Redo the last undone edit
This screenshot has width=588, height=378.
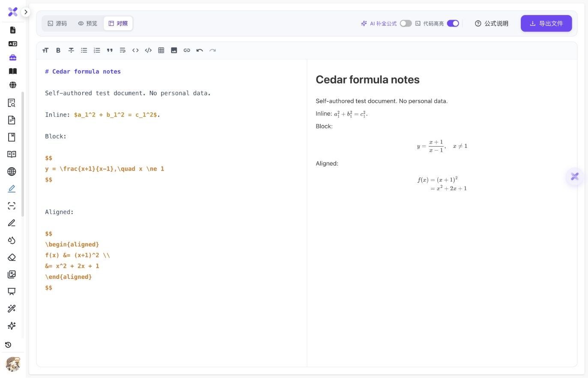tap(212, 51)
